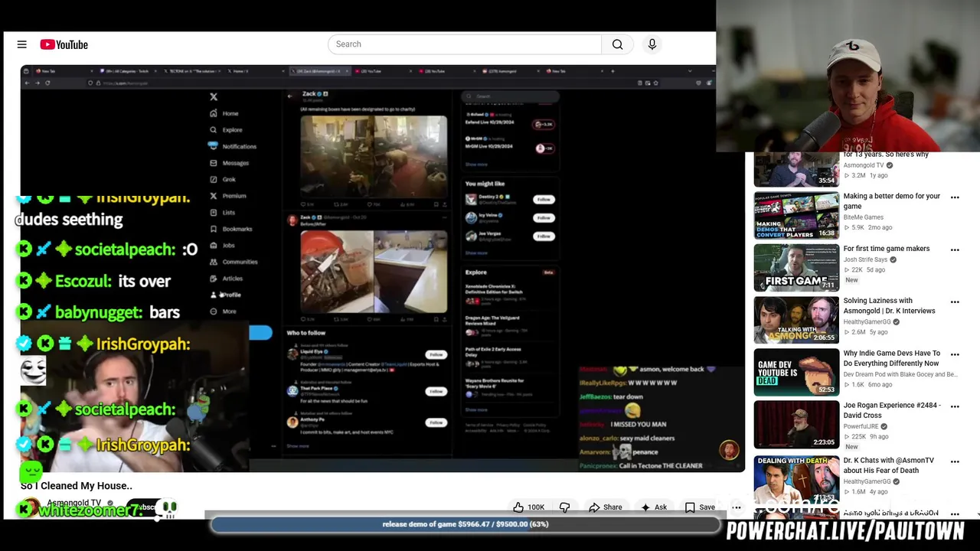Open options menu for 'Solving Laziness with Asmongold'
The image size is (980, 551).
pyautogui.click(x=955, y=302)
